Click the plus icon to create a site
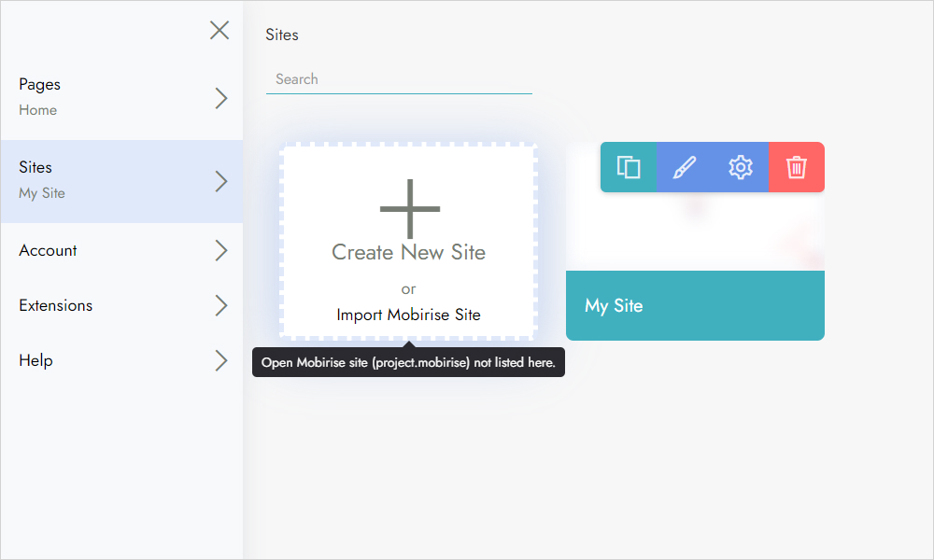This screenshot has height=560, width=934. 408,208
